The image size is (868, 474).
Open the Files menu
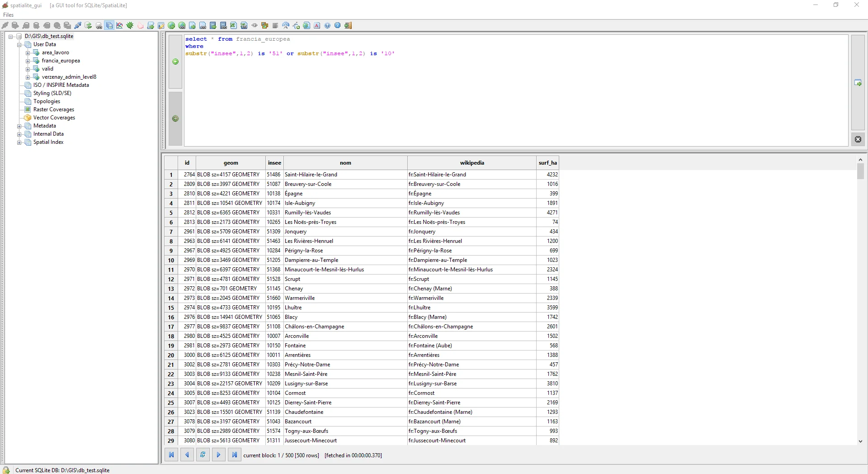coord(9,15)
